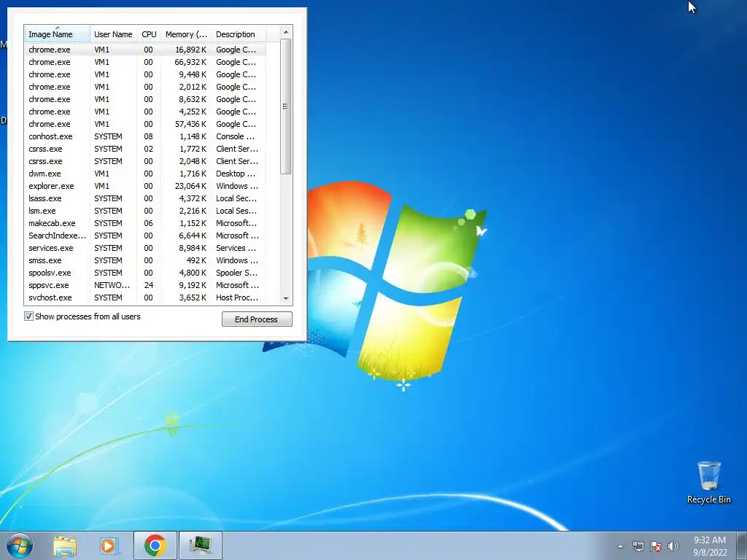Open the volume speaker icon

673,546
